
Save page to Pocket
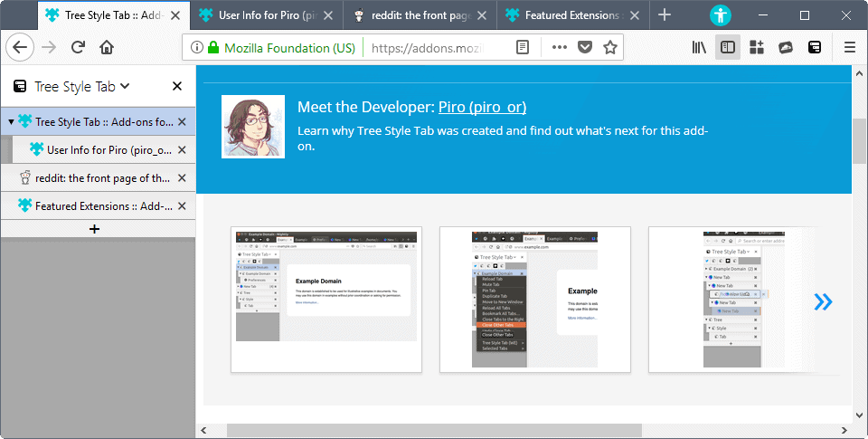(x=585, y=48)
